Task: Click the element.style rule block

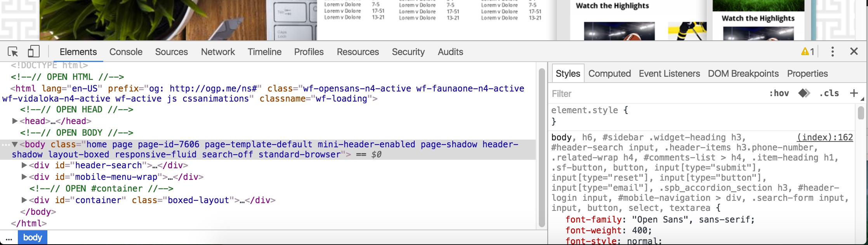Action: click(x=703, y=116)
